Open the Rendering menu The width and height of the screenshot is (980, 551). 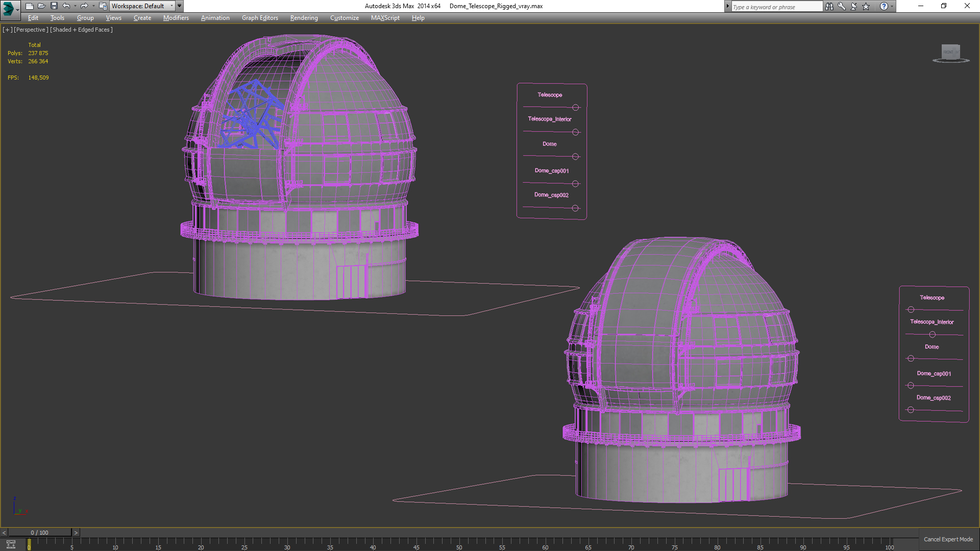point(304,18)
